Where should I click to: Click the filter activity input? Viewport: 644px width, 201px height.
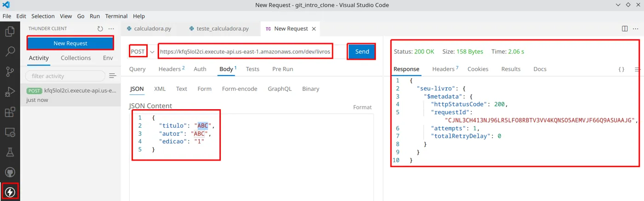pos(65,76)
